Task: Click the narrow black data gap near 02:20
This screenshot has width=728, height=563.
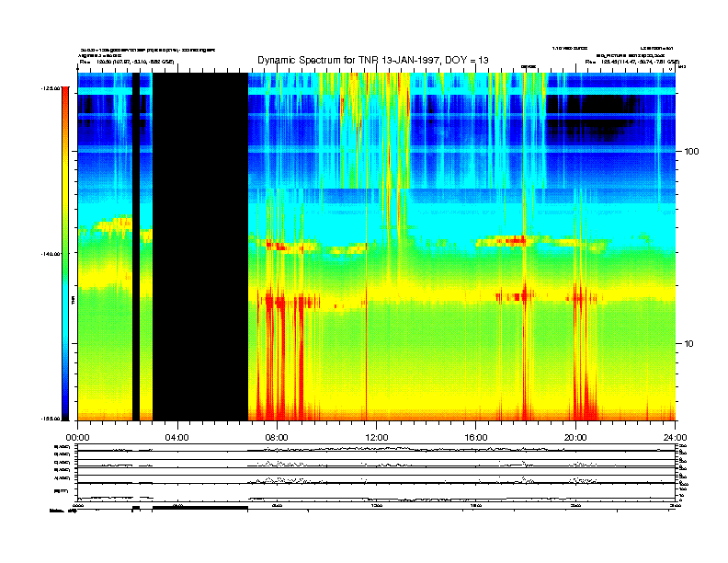Action: 136,247
